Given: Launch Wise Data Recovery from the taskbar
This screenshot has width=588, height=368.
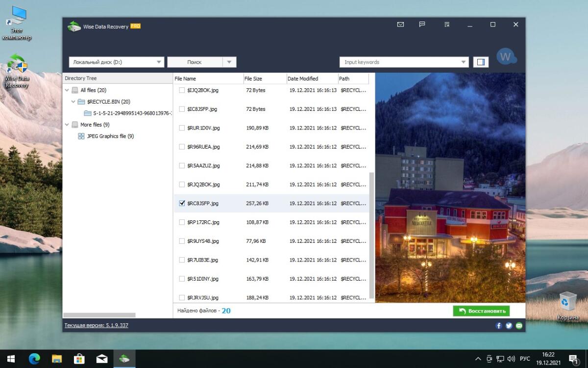Looking at the screenshot, I should pos(124,359).
